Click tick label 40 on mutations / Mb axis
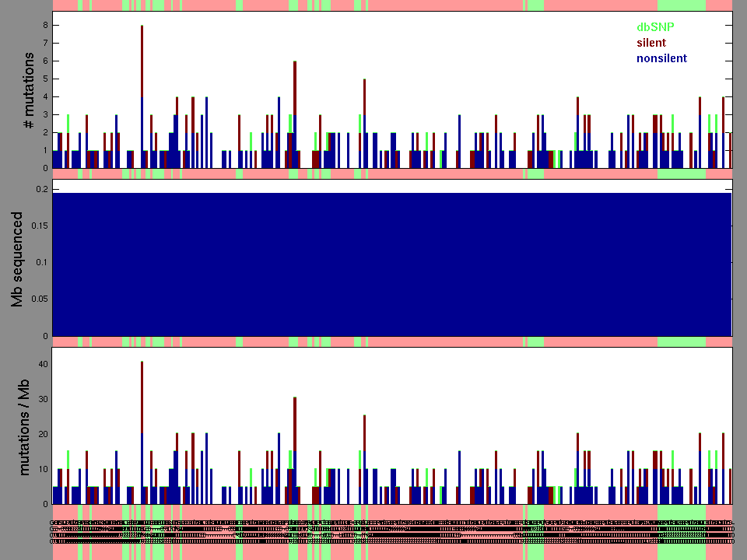The height and width of the screenshot is (560, 747). [44, 364]
